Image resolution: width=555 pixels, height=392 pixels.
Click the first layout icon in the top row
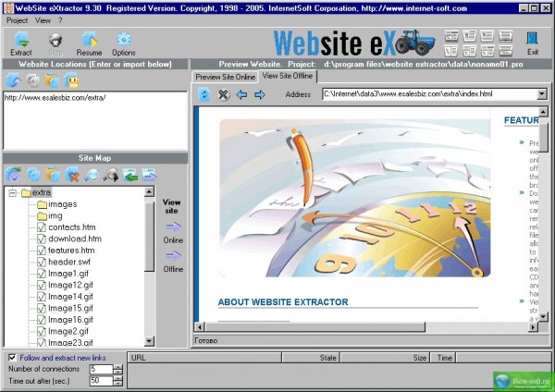point(451,36)
